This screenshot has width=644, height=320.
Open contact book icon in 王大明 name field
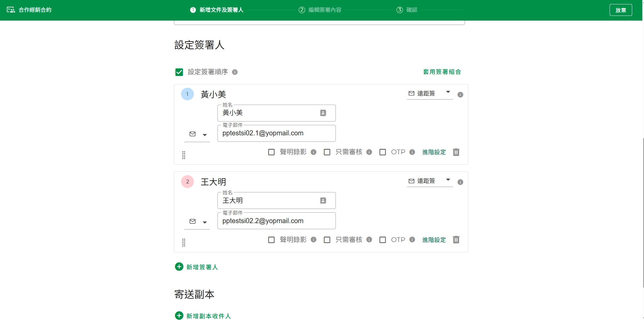pos(323,201)
